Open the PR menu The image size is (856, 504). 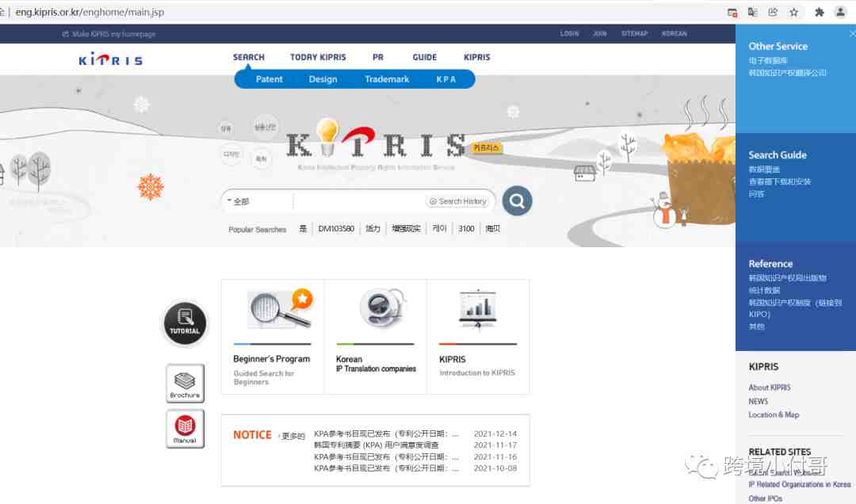click(378, 57)
